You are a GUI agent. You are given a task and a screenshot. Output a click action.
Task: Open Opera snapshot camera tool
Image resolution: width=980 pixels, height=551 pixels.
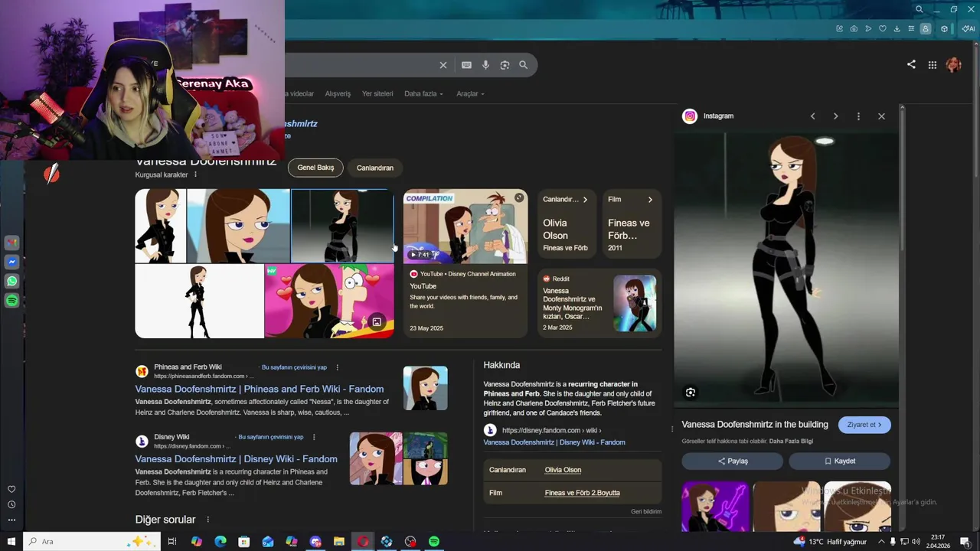pyautogui.click(x=854, y=29)
